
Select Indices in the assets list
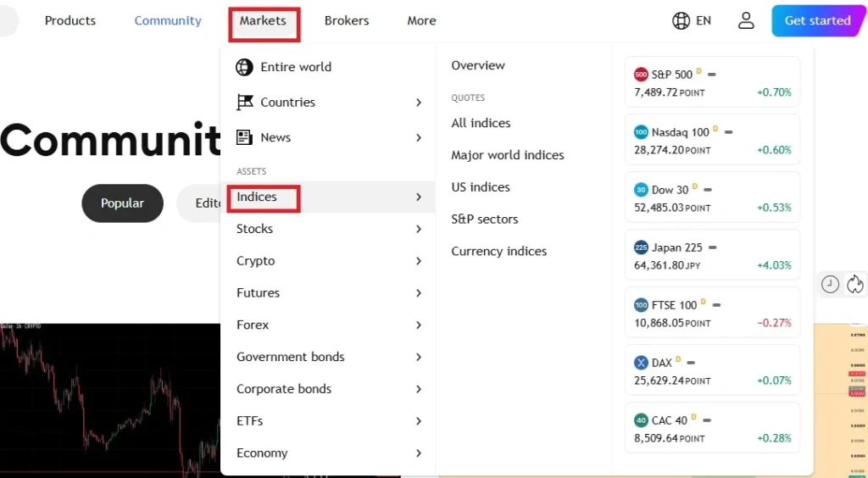(328, 197)
